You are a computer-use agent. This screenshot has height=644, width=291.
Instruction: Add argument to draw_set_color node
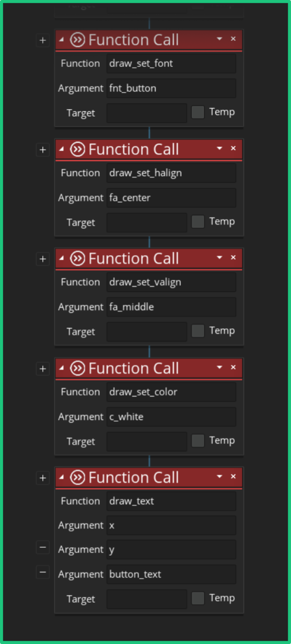point(42,369)
